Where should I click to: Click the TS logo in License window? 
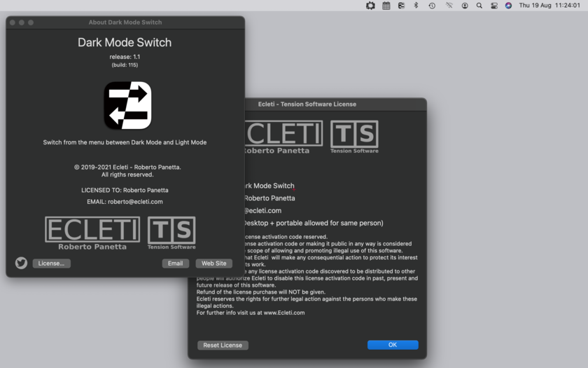pos(354,137)
